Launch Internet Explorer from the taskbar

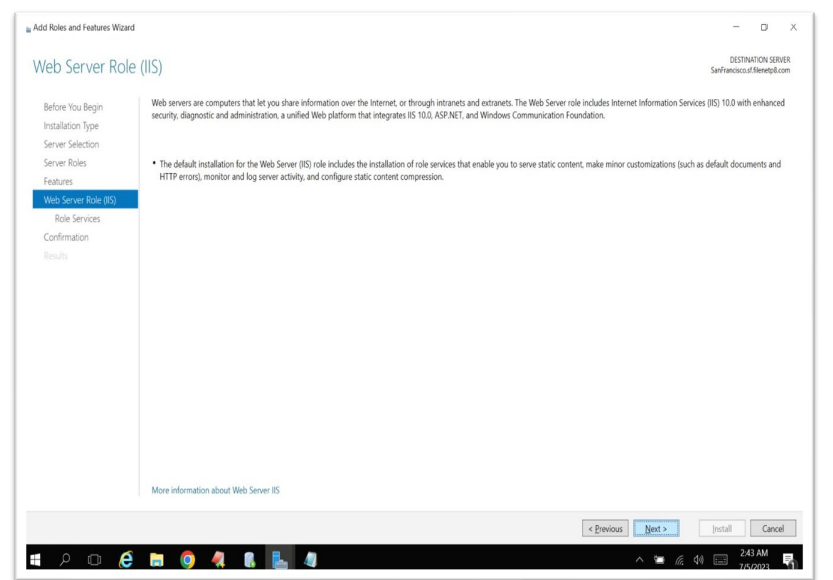pyautogui.click(x=126, y=559)
